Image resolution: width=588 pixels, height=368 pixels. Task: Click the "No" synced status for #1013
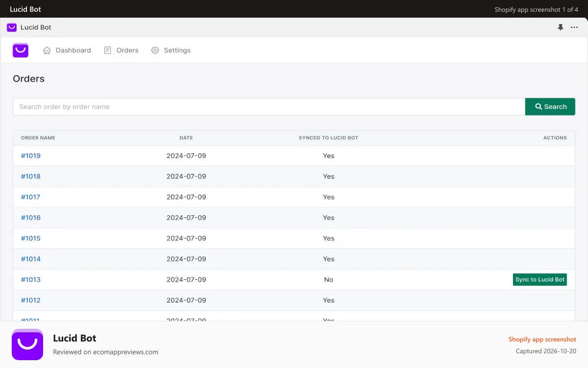pyautogui.click(x=328, y=279)
